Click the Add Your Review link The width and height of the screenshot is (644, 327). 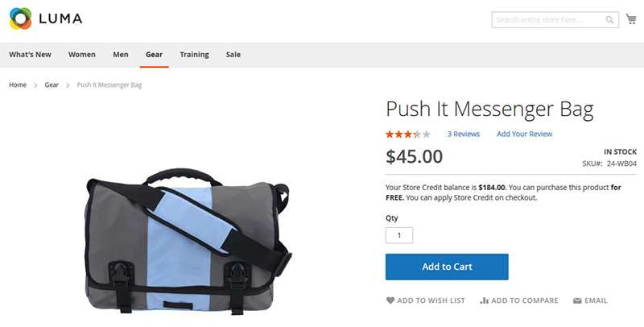[524, 134]
